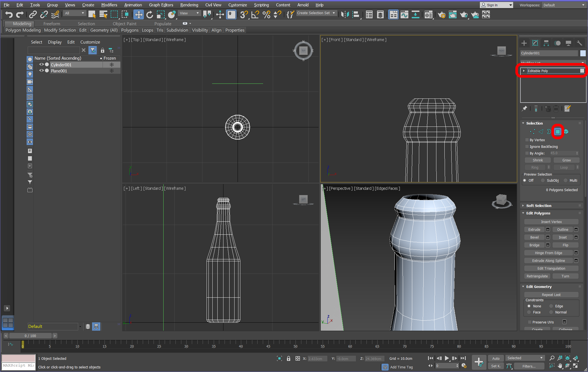Viewport: 588px width, 372px height.
Task: Click the Undo arrow icon
Action: coord(9,14)
